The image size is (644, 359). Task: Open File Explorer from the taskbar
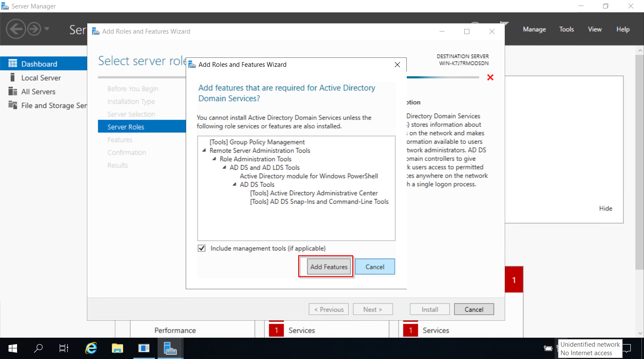117,348
